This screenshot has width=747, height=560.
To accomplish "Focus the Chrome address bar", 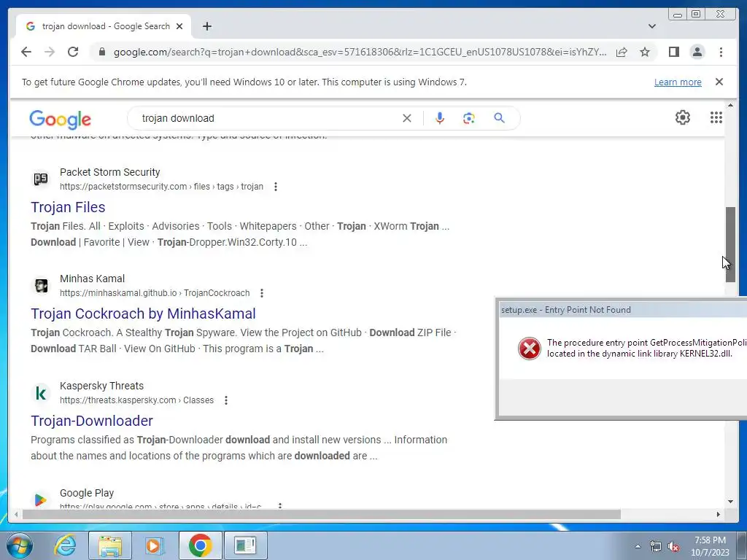I will (360, 52).
